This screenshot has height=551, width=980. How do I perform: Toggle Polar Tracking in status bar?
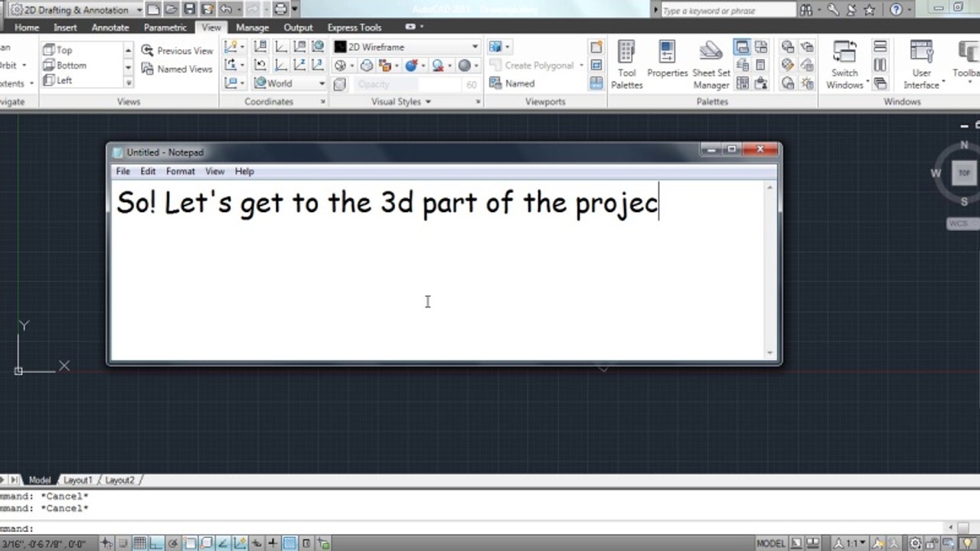pos(172,544)
